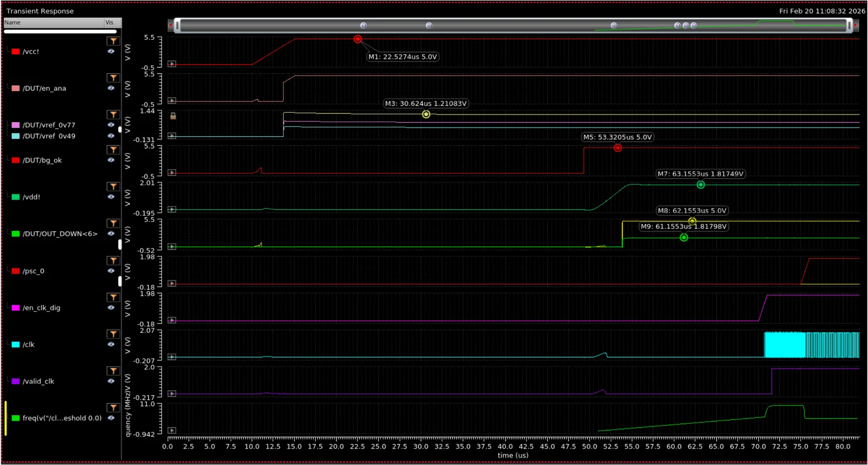Click the zoom scrollbar right handle
Viewport: 868px width, 465px height.
coord(849,26)
